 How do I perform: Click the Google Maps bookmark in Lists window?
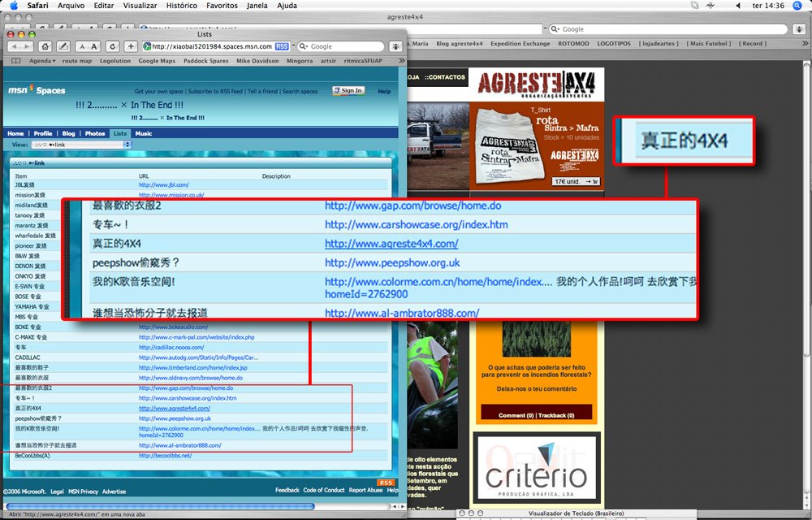157,61
